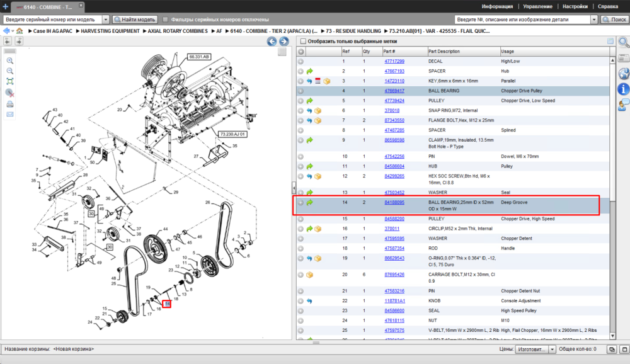Click the 66.331.AB callout on diagram

point(199,57)
